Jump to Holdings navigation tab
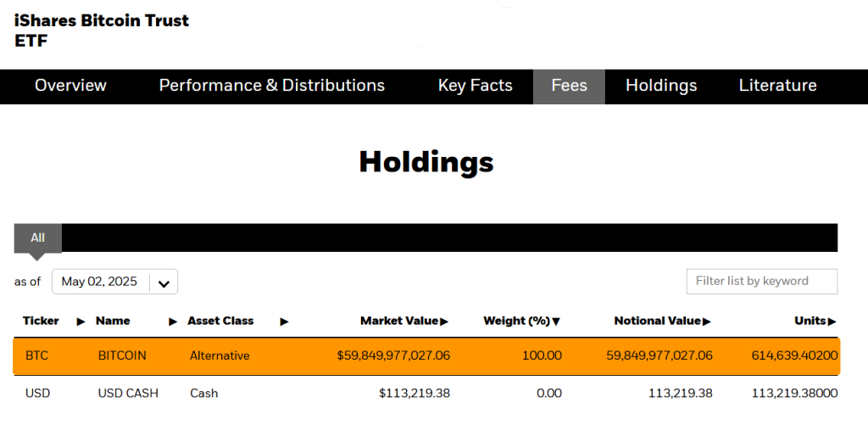Screen dimensions: 868x431 tap(661, 86)
